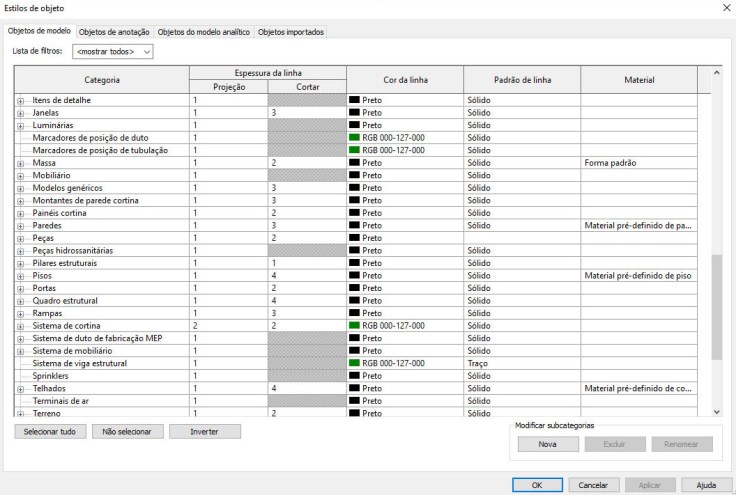This screenshot has width=736, height=495.
Task: Select the Traço line pattern cell
Action: click(520, 363)
